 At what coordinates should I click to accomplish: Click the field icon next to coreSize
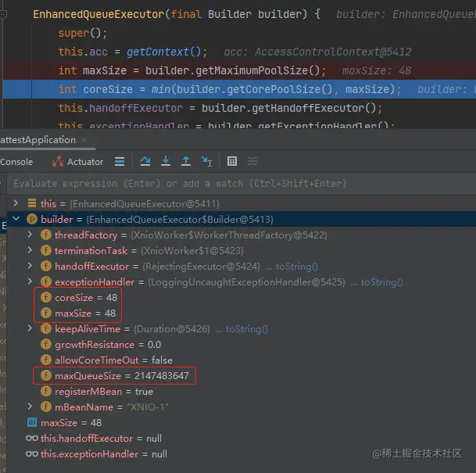(46, 297)
